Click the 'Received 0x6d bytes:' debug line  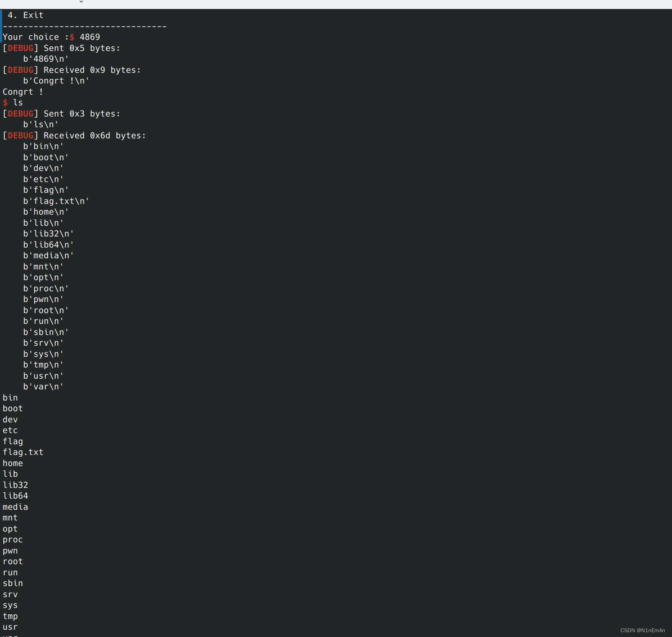click(75, 135)
